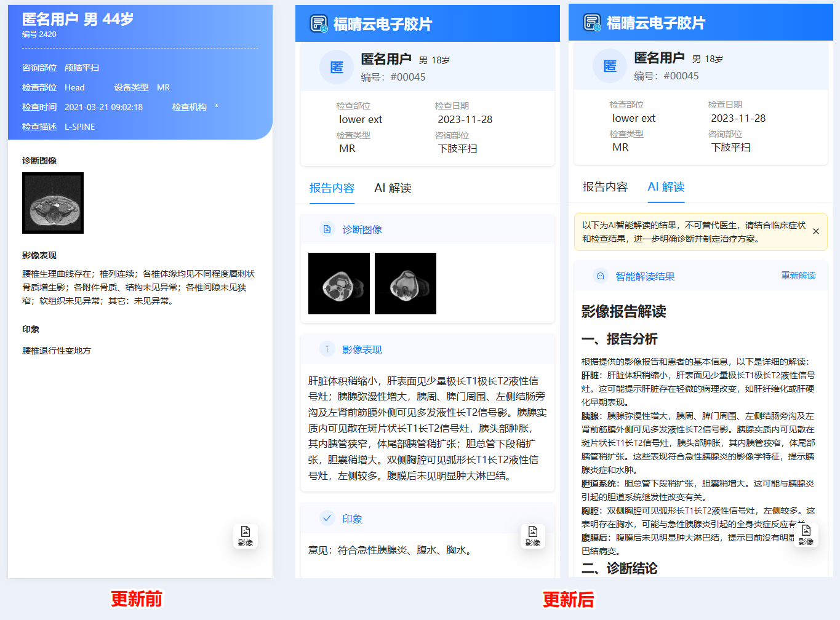This screenshot has height=620, width=840.
Task: Click the 匿 avatar in middle panel
Action: [337, 67]
